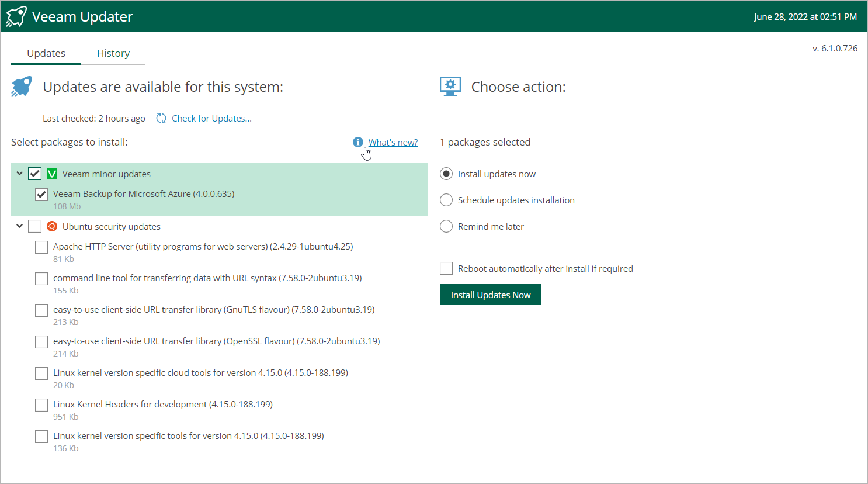
Task: Check the GnuTLS flavour URL transfer library
Action: click(x=41, y=310)
